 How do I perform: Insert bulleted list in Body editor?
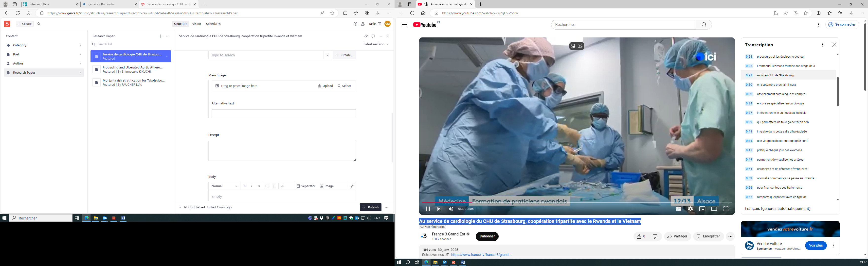click(267, 186)
